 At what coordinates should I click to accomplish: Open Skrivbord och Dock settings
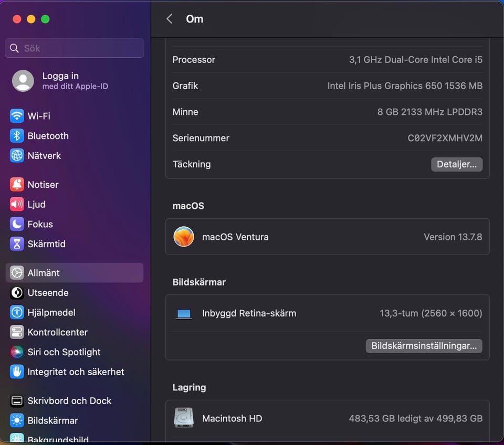click(69, 401)
